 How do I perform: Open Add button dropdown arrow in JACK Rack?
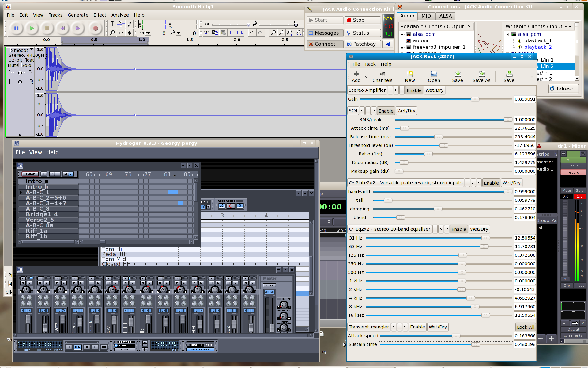(366, 77)
